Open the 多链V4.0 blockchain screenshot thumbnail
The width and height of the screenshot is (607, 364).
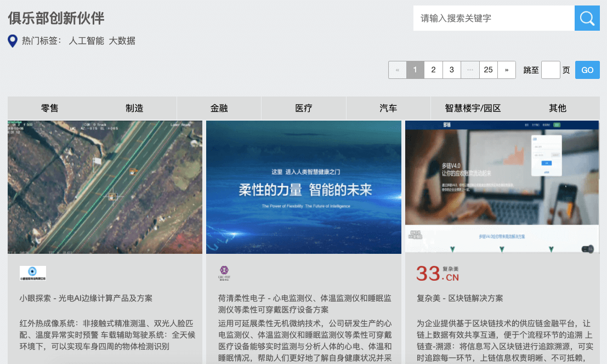point(502,187)
